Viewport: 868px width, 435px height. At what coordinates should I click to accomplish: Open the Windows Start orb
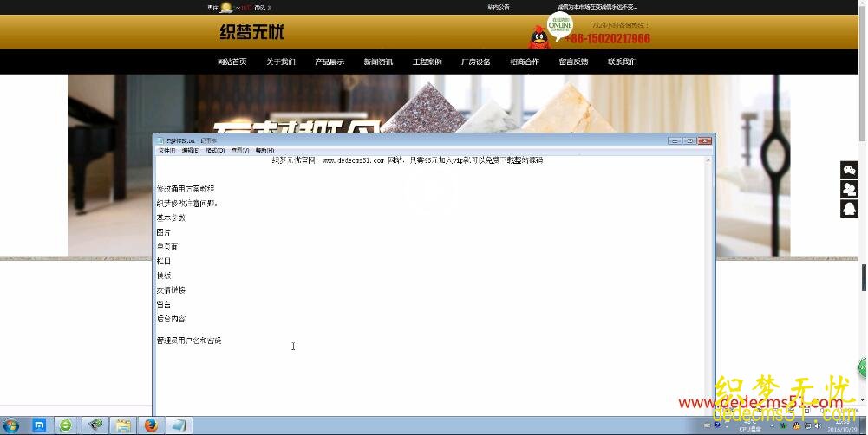pyautogui.click(x=10, y=425)
